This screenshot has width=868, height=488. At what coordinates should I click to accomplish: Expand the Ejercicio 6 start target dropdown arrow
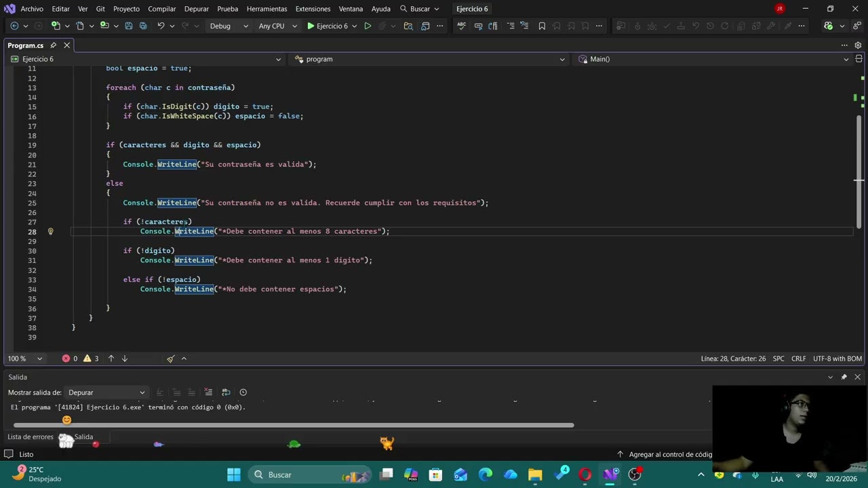(354, 26)
